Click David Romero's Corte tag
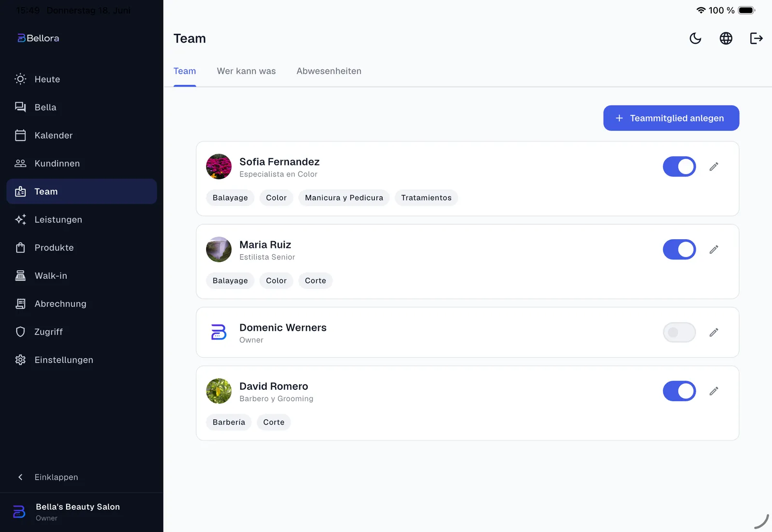Screen dimensions: 772x532 click(x=274, y=422)
